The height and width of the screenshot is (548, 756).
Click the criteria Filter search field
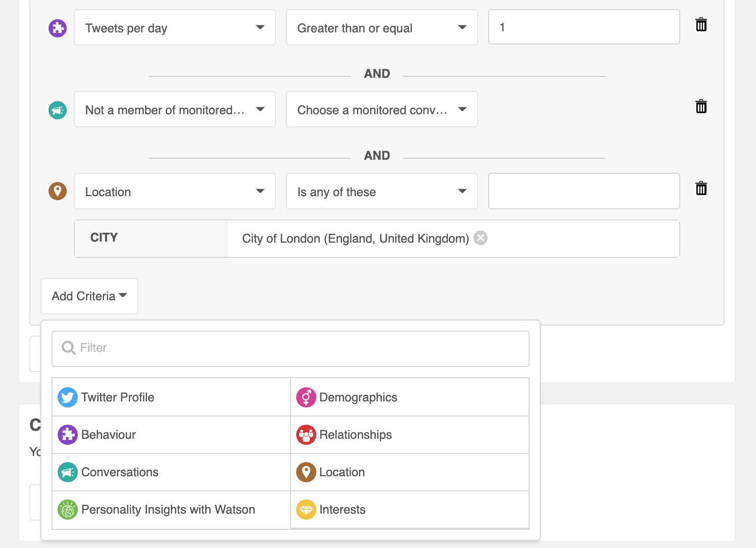click(x=291, y=348)
